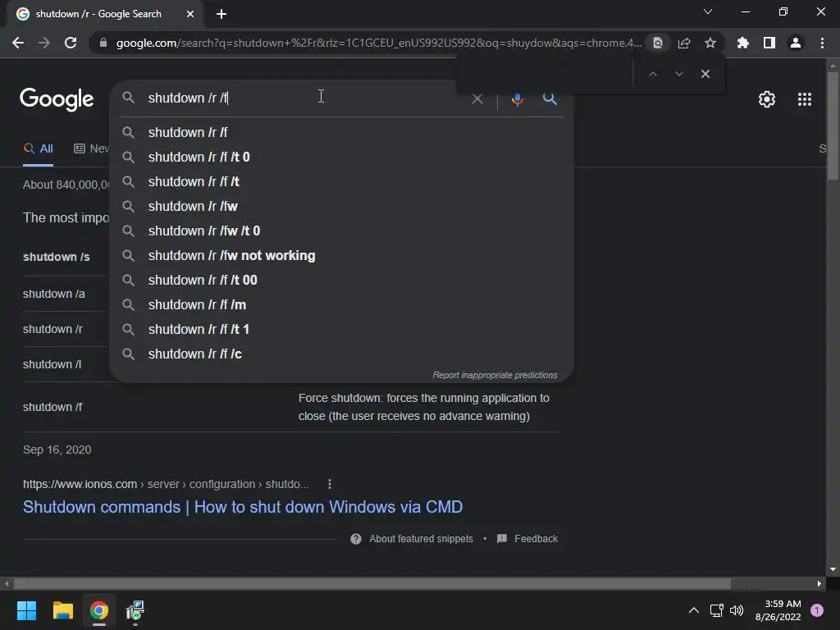The image size is (840, 630).
Task: Click the Google logo
Action: 57,99
